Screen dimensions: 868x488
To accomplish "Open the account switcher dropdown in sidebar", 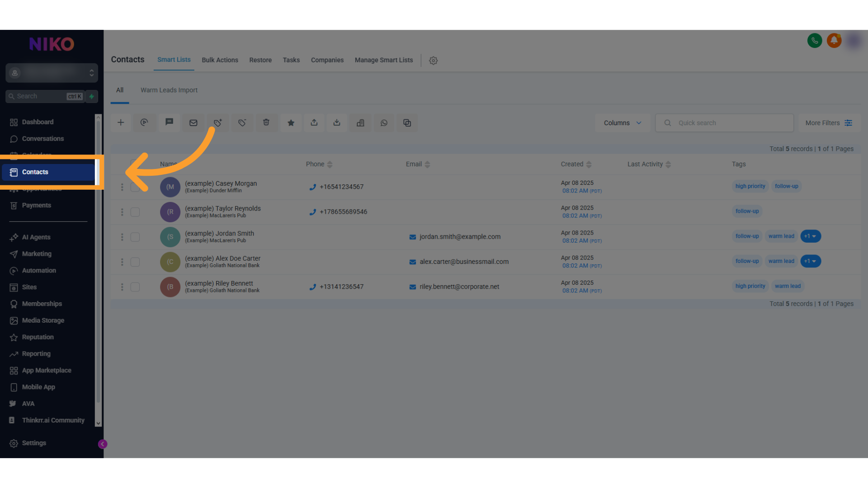I will [x=52, y=73].
